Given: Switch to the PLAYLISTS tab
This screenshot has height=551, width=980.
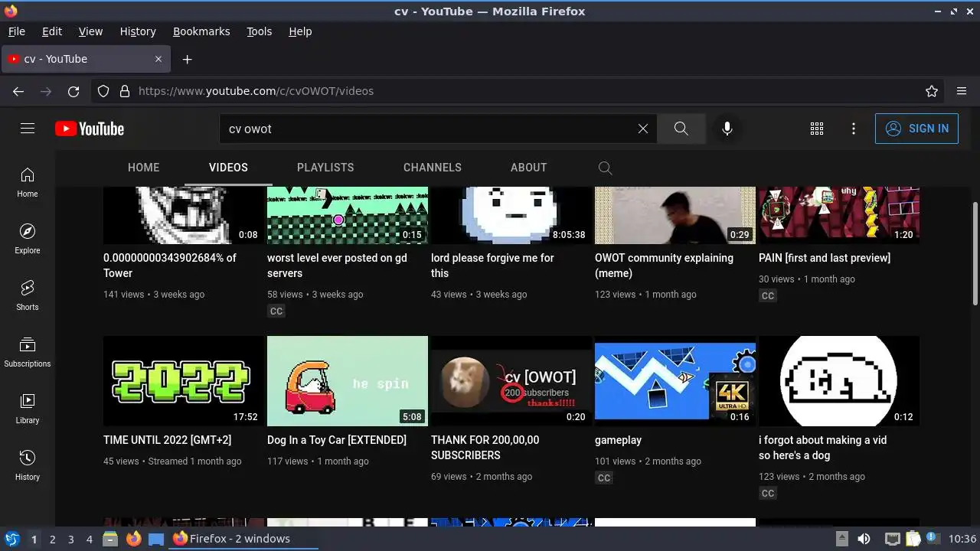Looking at the screenshot, I should coord(325,168).
